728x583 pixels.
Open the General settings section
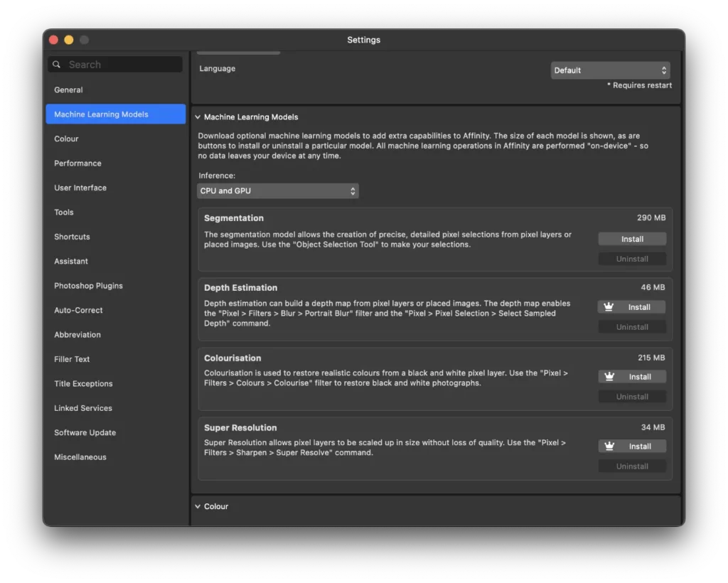[x=68, y=90]
